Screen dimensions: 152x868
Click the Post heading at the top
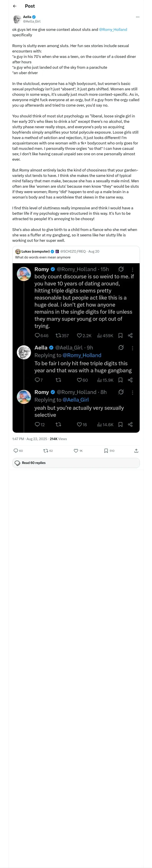(x=30, y=6)
